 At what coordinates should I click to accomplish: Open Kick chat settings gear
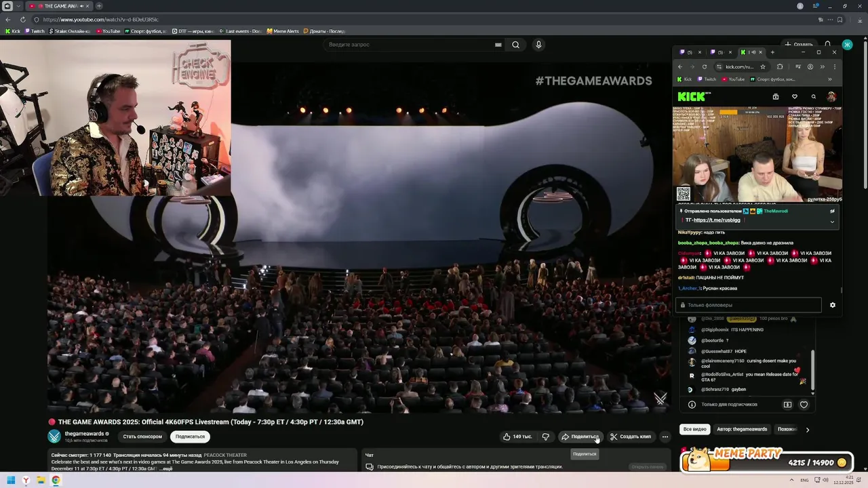[x=833, y=305]
